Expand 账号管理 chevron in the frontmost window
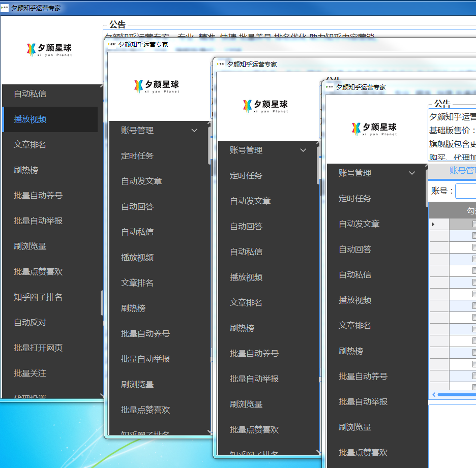 coord(412,173)
